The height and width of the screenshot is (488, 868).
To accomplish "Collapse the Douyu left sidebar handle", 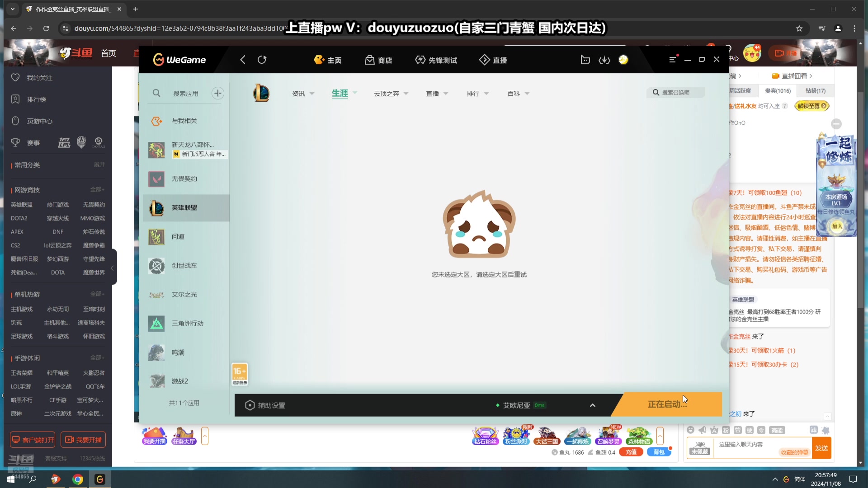I will tap(113, 267).
